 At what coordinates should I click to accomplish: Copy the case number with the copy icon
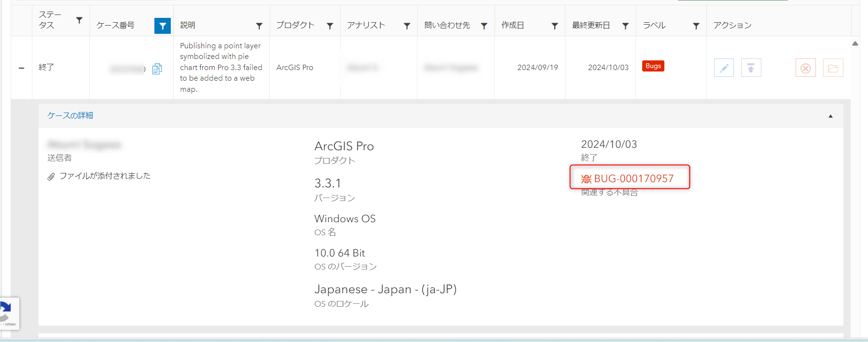pos(157,69)
